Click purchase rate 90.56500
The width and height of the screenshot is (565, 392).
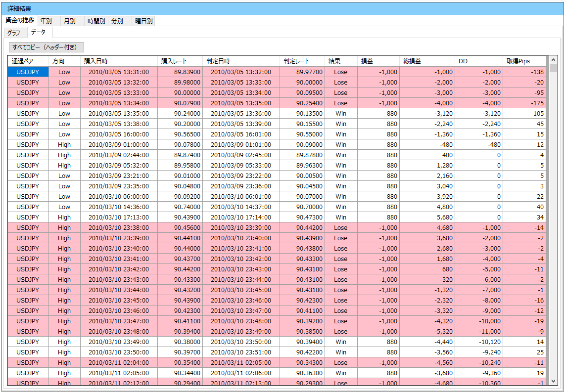[180, 134]
